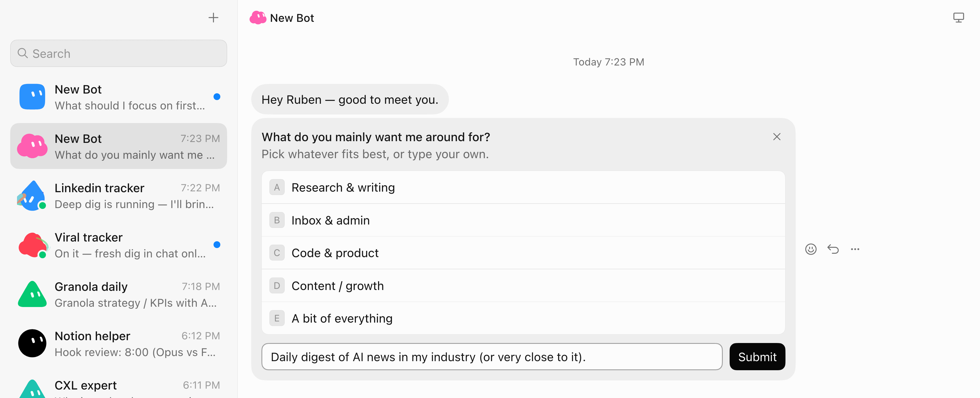
Task: Select option B Inbox & admin
Action: pos(523,220)
